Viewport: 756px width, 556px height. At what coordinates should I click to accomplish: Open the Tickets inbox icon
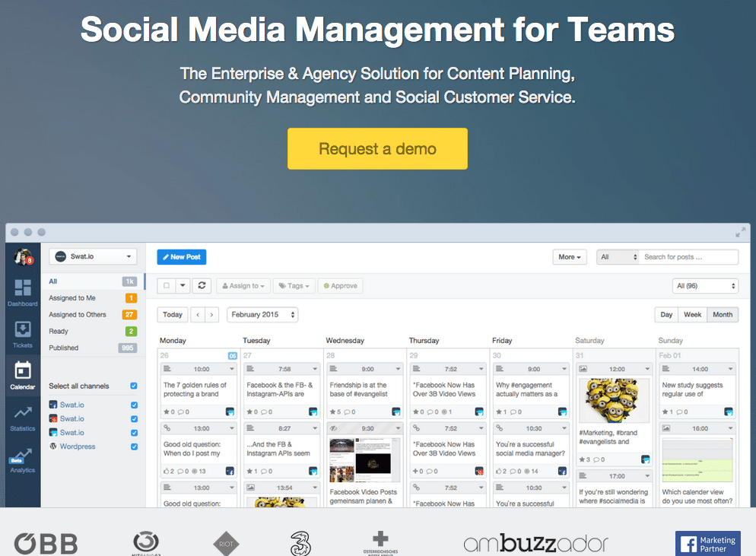pos(23,329)
